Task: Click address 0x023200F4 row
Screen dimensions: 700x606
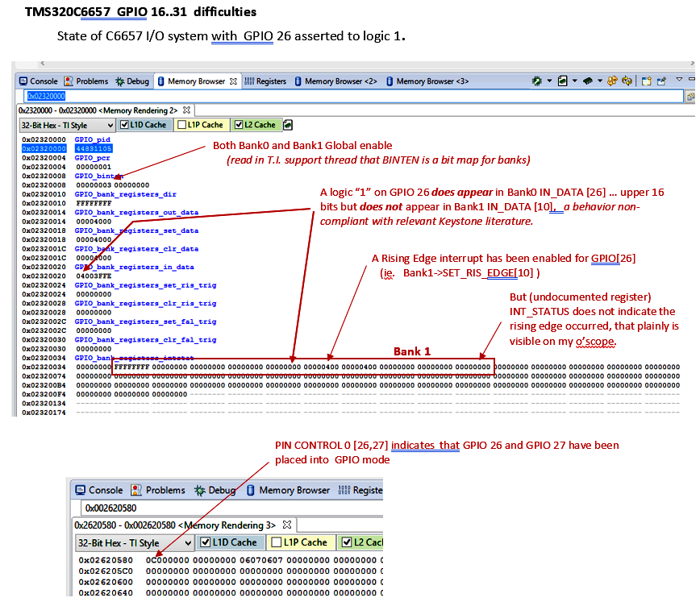Action: click(44, 394)
